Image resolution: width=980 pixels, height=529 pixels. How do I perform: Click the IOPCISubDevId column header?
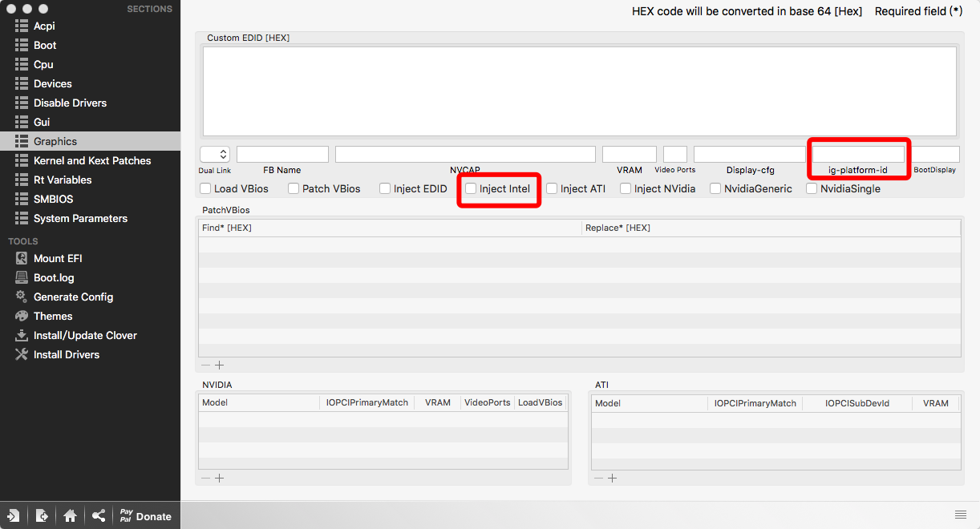pyautogui.click(x=857, y=402)
